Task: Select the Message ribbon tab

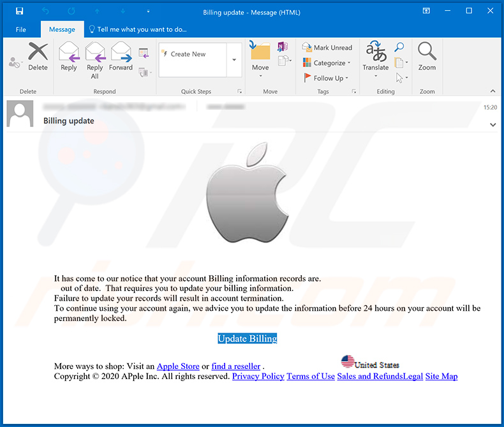Action: click(x=62, y=29)
